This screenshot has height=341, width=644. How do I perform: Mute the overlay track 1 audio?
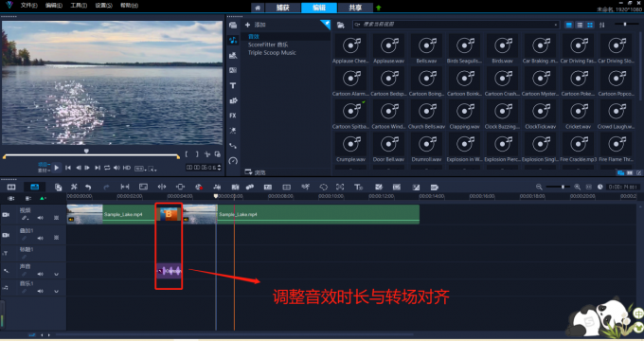(x=40, y=238)
